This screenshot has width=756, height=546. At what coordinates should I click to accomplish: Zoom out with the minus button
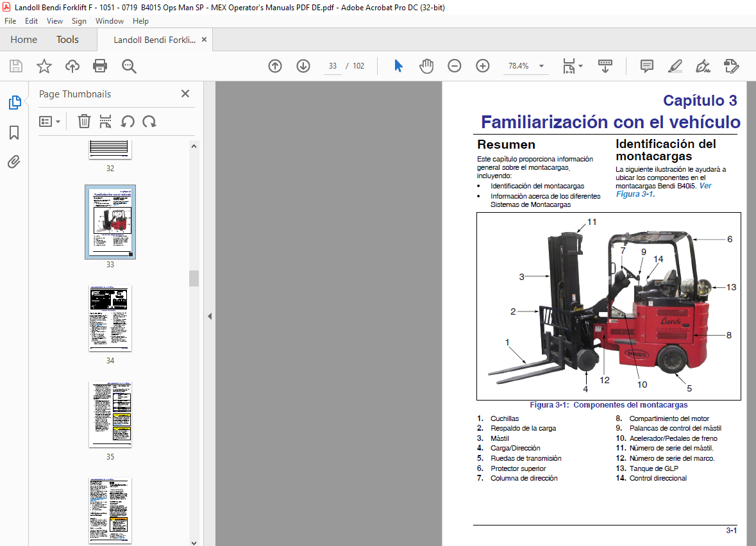coord(454,66)
